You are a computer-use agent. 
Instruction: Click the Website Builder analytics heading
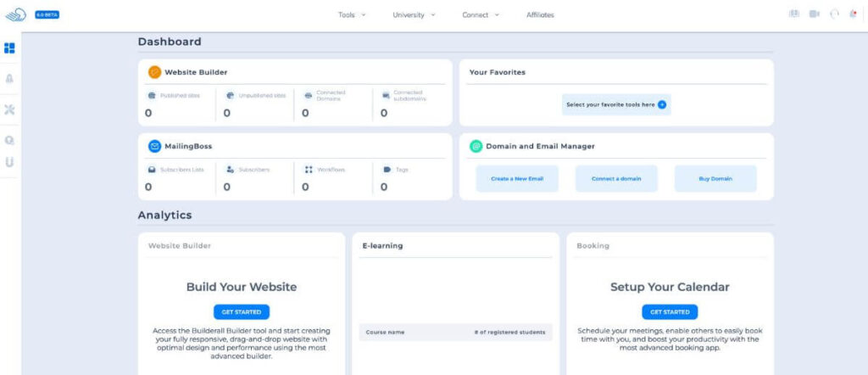tap(180, 245)
